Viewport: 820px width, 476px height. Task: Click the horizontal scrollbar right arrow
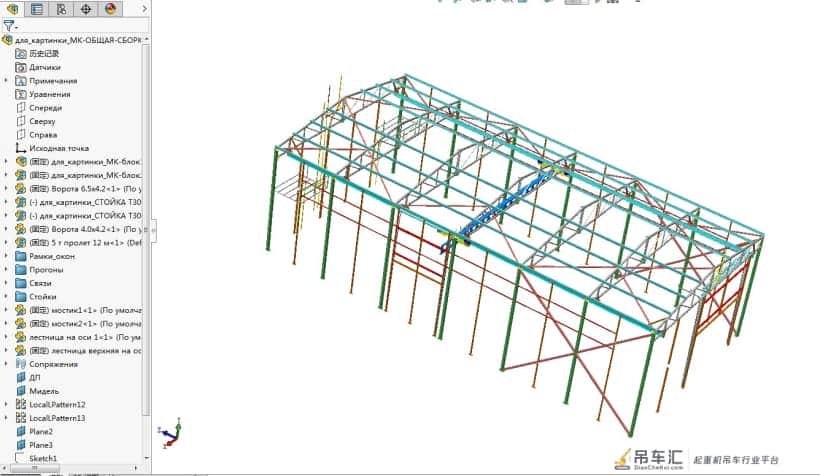tap(136, 468)
